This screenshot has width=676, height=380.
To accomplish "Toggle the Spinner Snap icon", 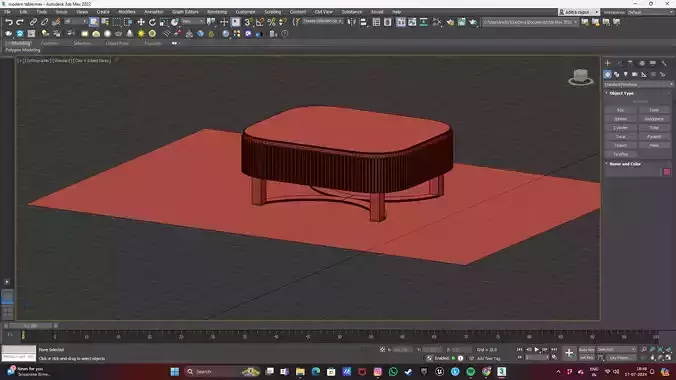I will pos(283,22).
